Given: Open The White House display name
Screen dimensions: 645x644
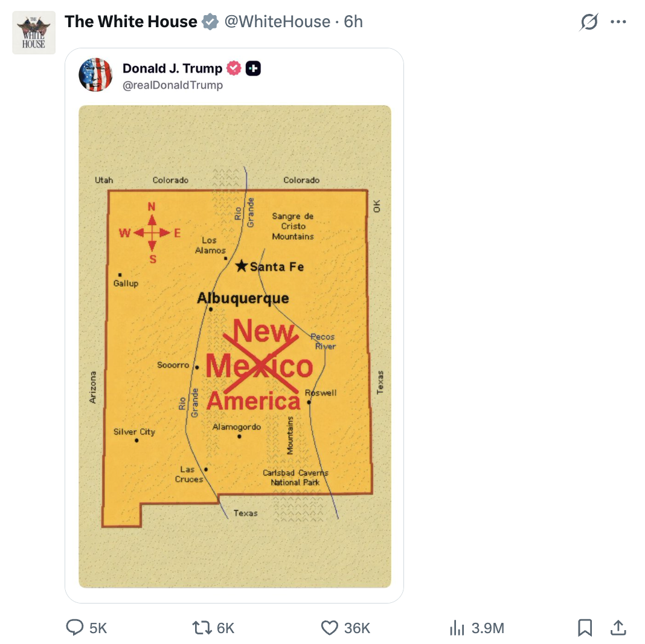Looking at the screenshot, I should (x=131, y=22).
